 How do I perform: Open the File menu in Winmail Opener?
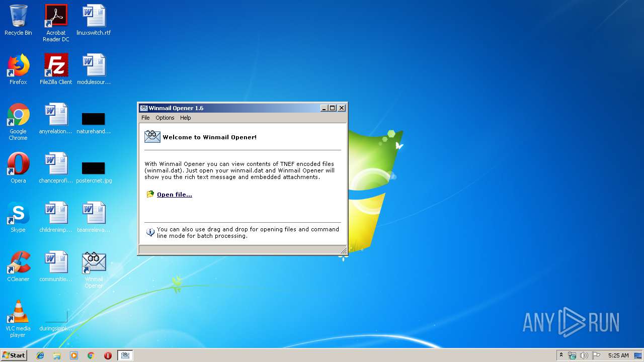coord(145,118)
